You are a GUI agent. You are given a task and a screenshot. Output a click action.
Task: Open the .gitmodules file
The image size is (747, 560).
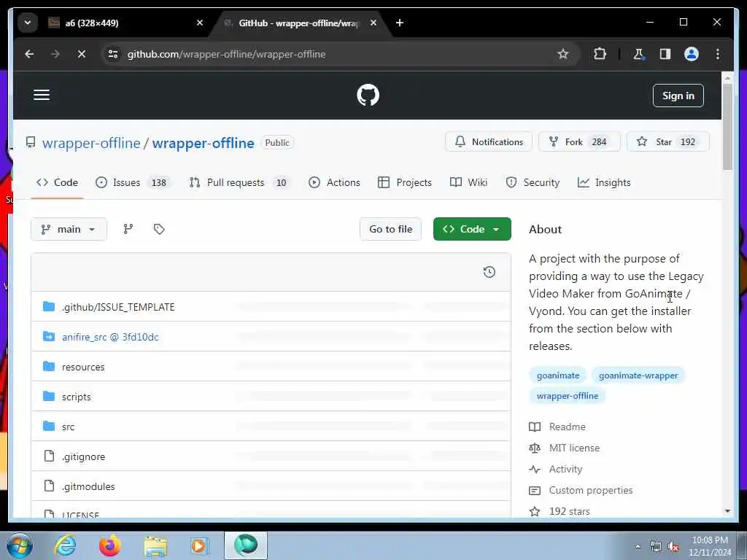pyautogui.click(x=88, y=486)
